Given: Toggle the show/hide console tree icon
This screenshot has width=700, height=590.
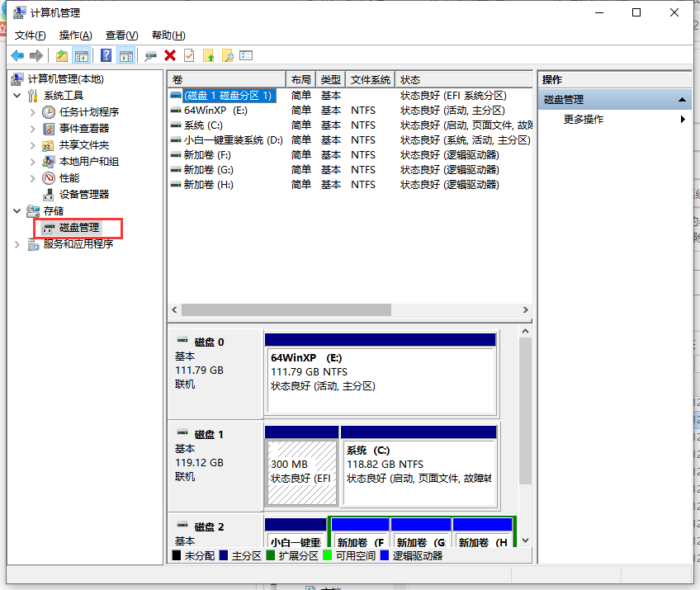Looking at the screenshot, I should pyautogui.click(x=82, y=55).
